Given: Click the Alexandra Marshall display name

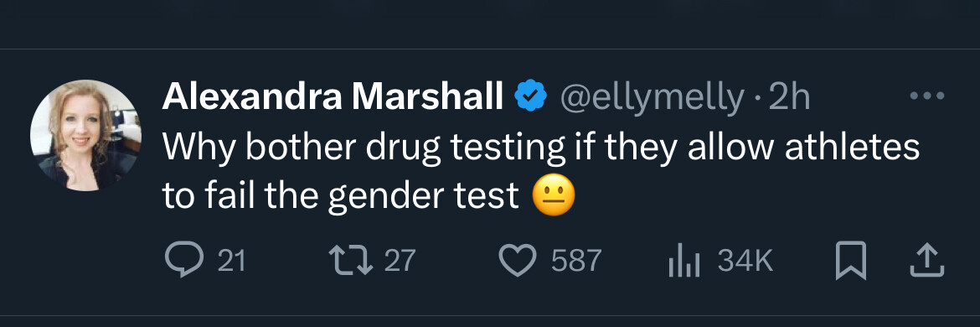Looking at the screenshot, I should 333,96.
